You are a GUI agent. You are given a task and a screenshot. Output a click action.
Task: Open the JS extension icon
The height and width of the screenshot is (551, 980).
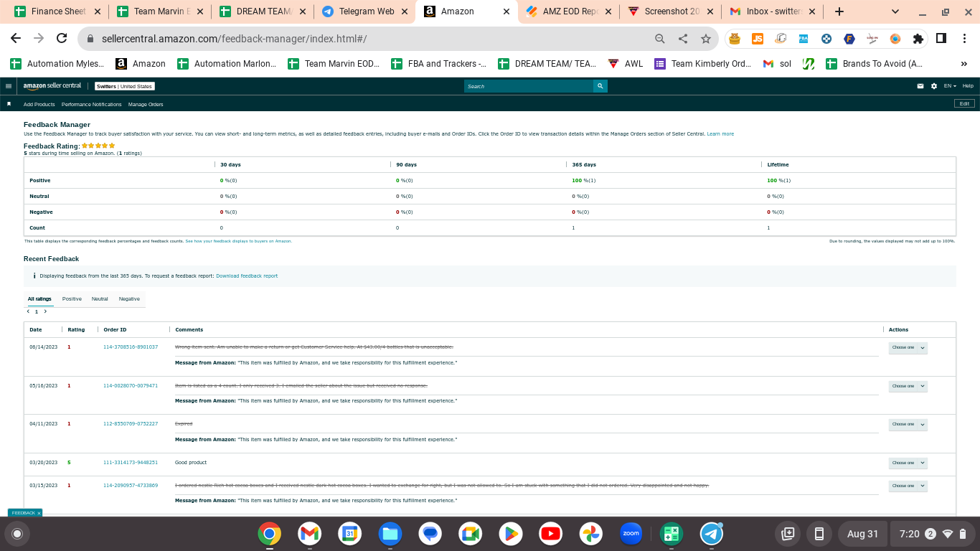(758, 39)
